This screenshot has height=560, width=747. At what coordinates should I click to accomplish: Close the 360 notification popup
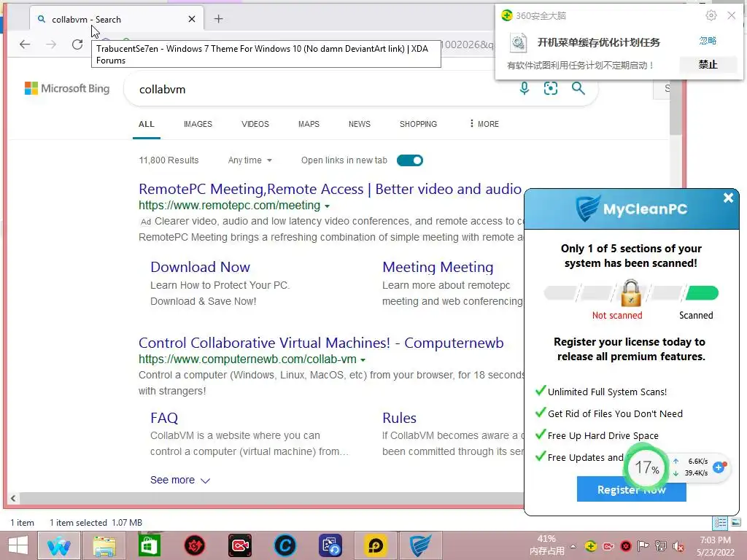point(731,16)
